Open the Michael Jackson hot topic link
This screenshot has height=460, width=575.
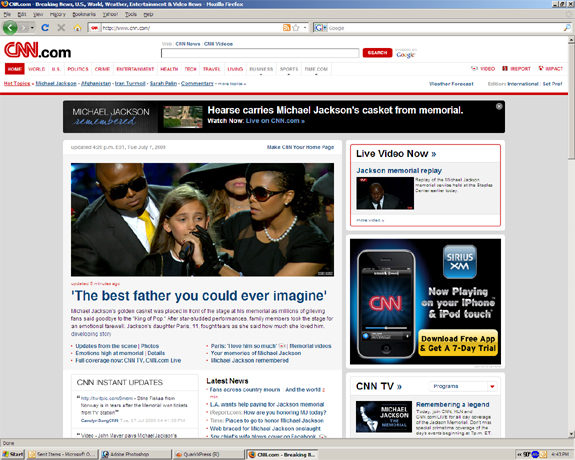(x=56, y=84)
